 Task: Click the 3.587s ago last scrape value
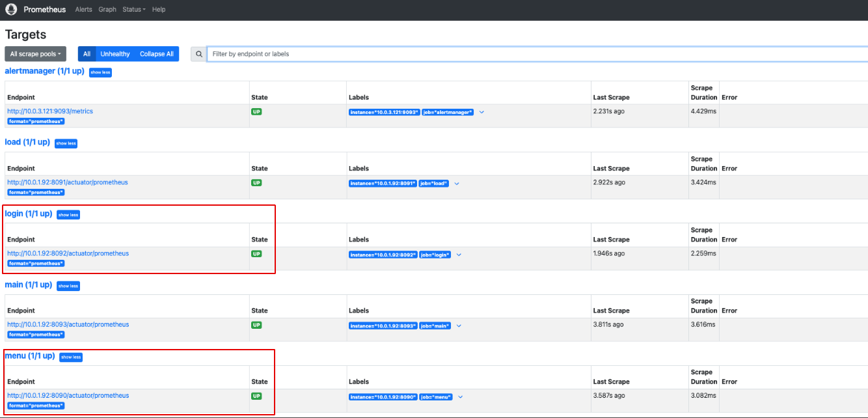(609, 395)
